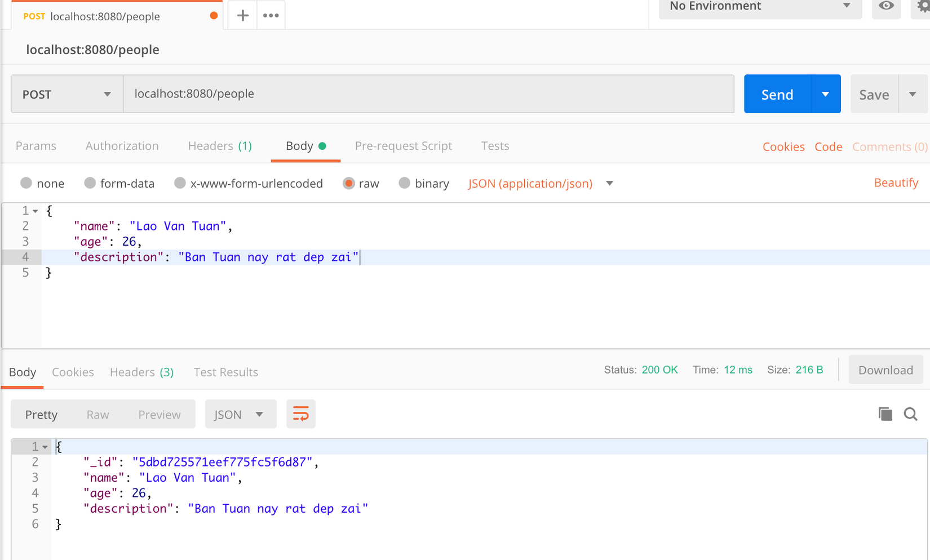The width and height of the screenshot is (930, 560).
Task: Open the Send button dropdown arrow
Action: [x=825, y=94]
